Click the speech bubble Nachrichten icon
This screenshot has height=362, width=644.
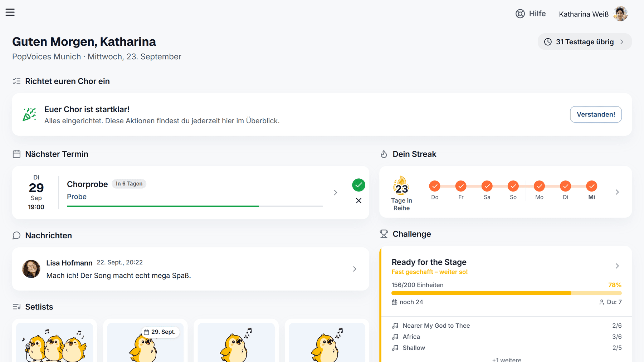(16, 235)
